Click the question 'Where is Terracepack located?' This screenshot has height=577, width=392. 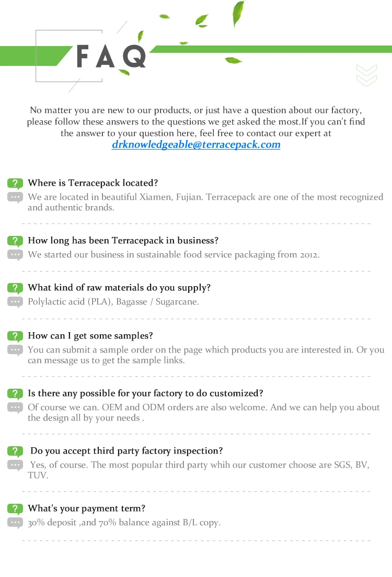[93, 183]
